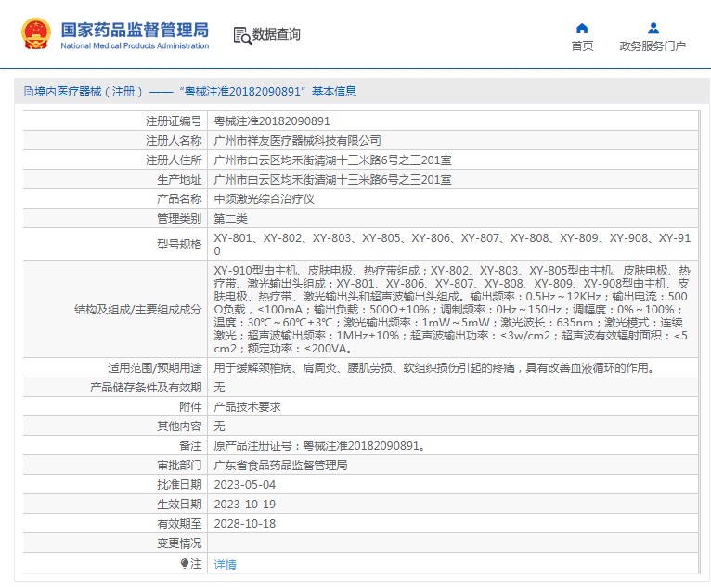Viewport: 711px width, 588px height.
Task: Click the bullet icon beside 注
Action: pos(185,563)
